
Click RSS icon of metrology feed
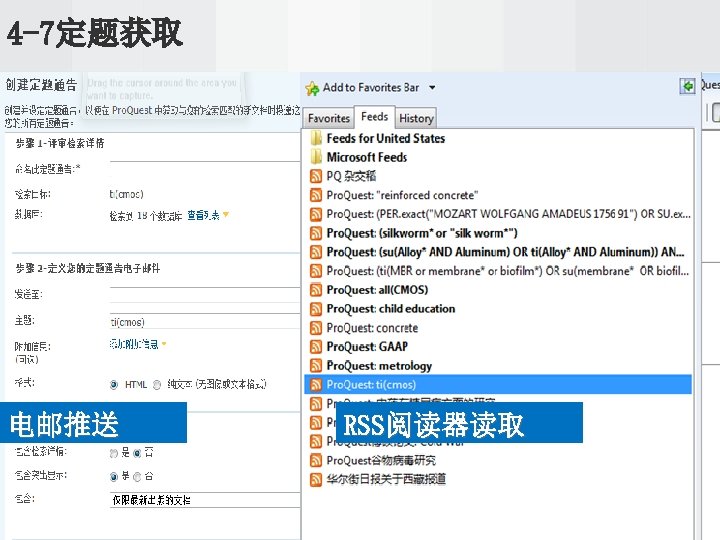pyautogui.click(x=316, y=366)
